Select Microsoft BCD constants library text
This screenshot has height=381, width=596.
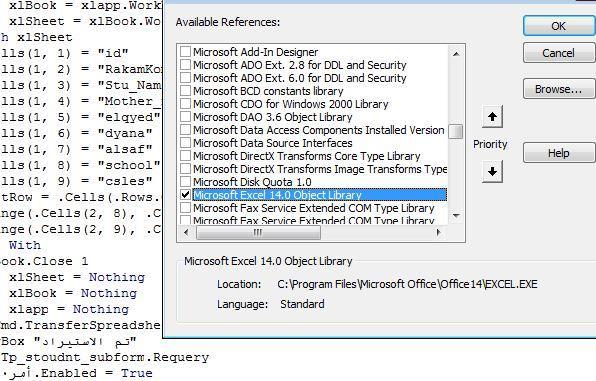pyautogui.click(x=268, y=91)
